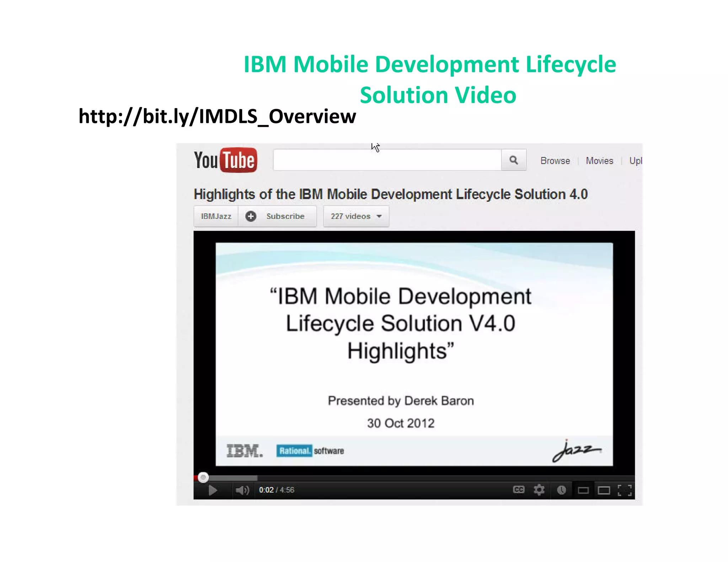This screenshot has height=562, width=728.
Task: Click the search magnifier button
Action: point(514,160)
